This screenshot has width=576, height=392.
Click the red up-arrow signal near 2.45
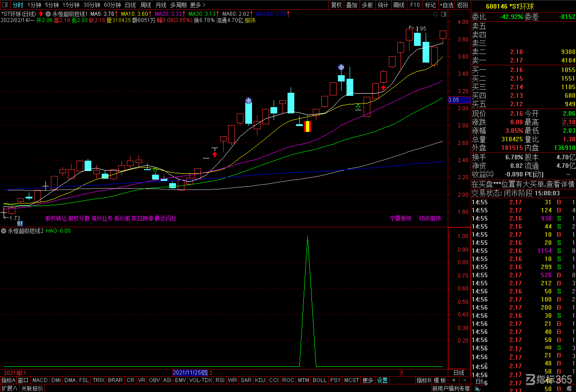click(x=215, y=154)
